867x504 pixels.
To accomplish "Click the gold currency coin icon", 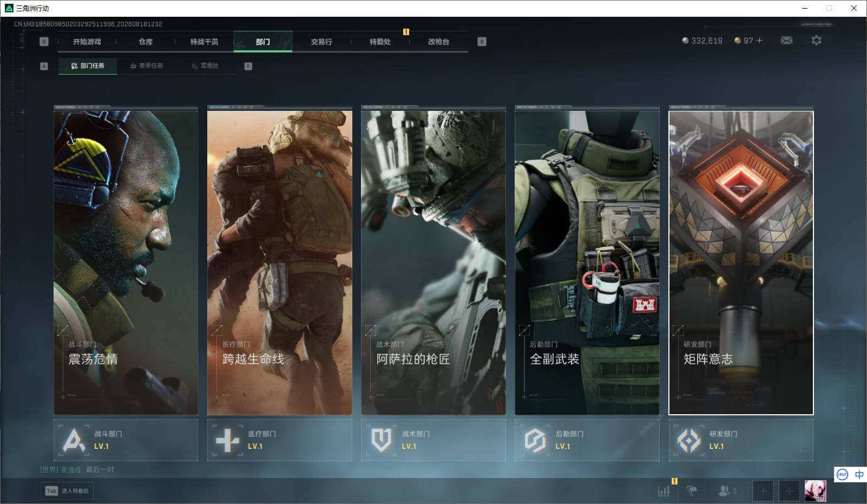I will tap(737, 41).
